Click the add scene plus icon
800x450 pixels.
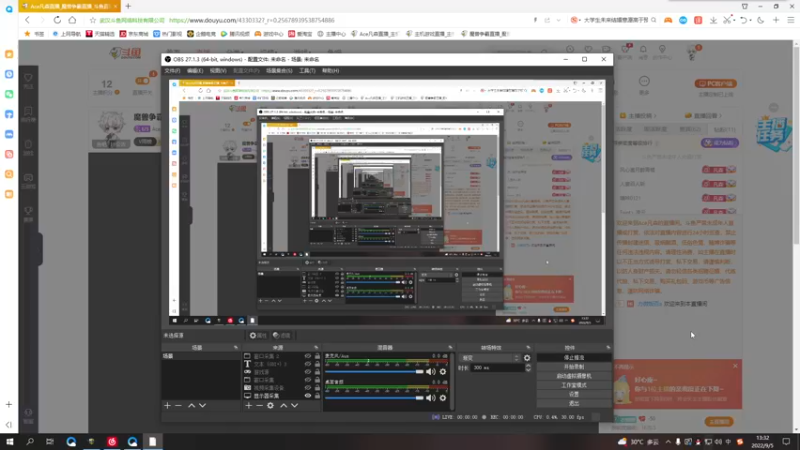click(x=167, y=406)
